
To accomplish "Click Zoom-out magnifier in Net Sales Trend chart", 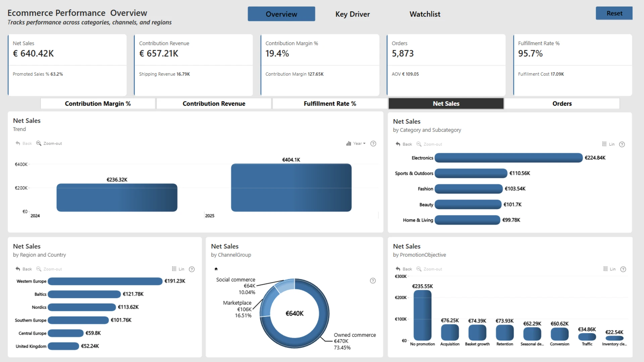I will pos(39,143).
